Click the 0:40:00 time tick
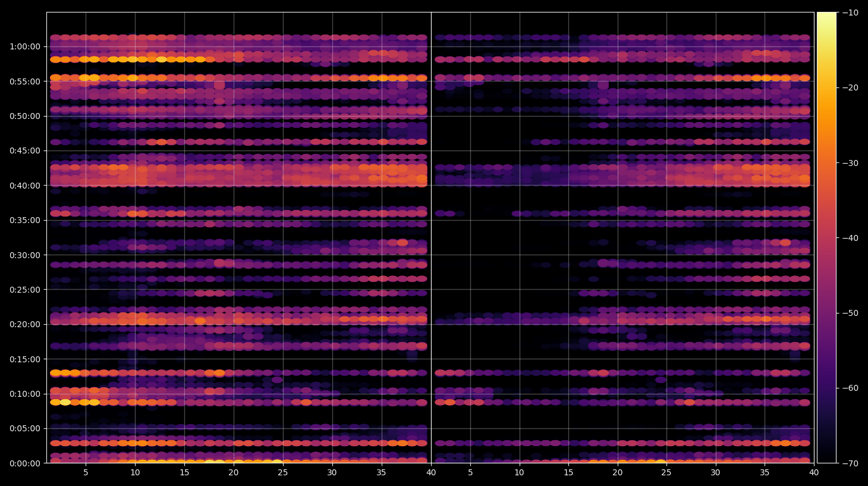This screenshot has width=868, height=486. click(25, 186)
